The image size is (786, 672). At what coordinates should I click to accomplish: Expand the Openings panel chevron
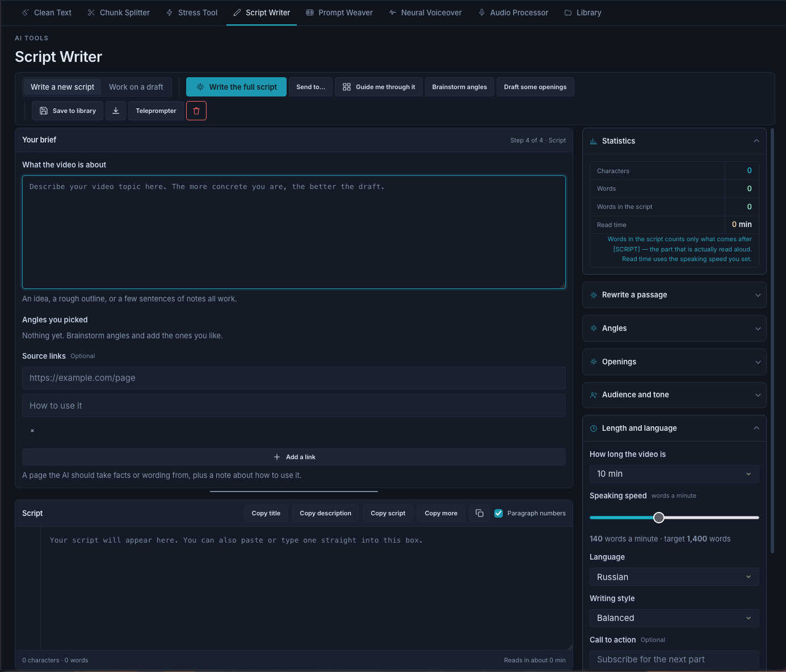pyautogui.click(x=758, y=362)
